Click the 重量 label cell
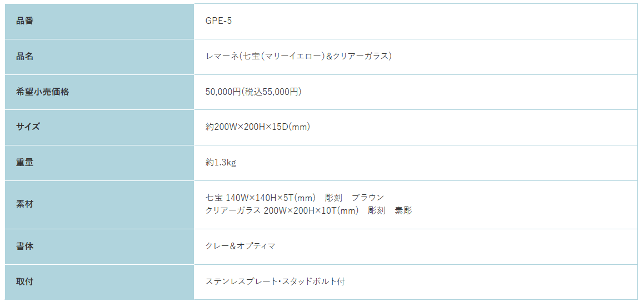Image resolution: width=644 pixels, height=302 pixels. (99, 163)
